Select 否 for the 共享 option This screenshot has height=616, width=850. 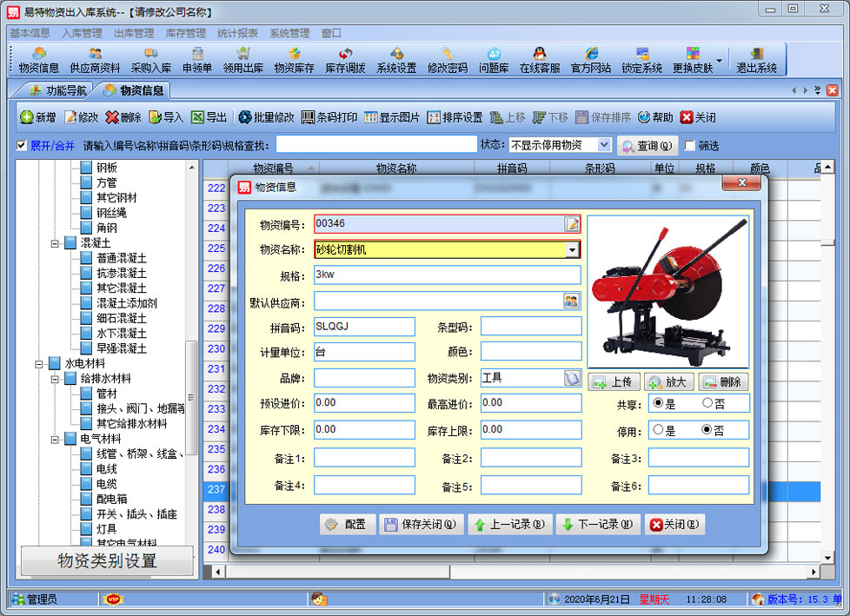pos(707,403)
